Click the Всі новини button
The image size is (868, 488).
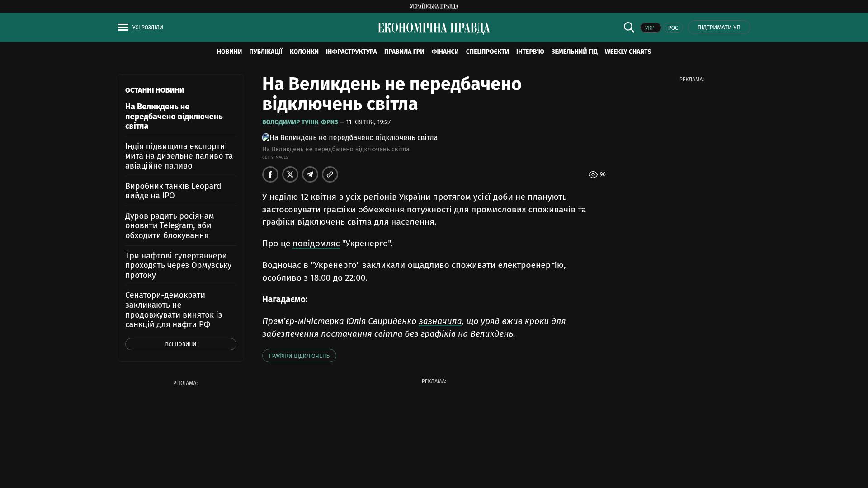click(x=180, y=344)
